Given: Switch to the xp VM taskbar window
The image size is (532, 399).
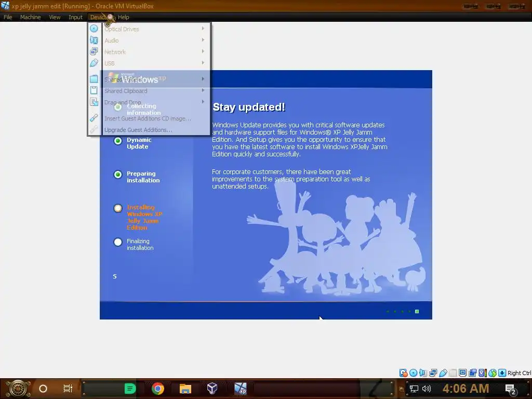Looking at the screenshot, I should coord(241,389).
